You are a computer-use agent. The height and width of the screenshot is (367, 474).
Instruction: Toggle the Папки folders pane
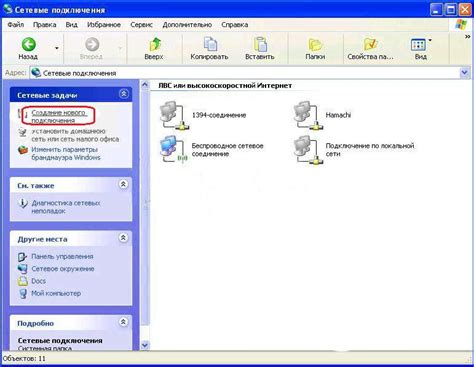click(x=315, y=48)
